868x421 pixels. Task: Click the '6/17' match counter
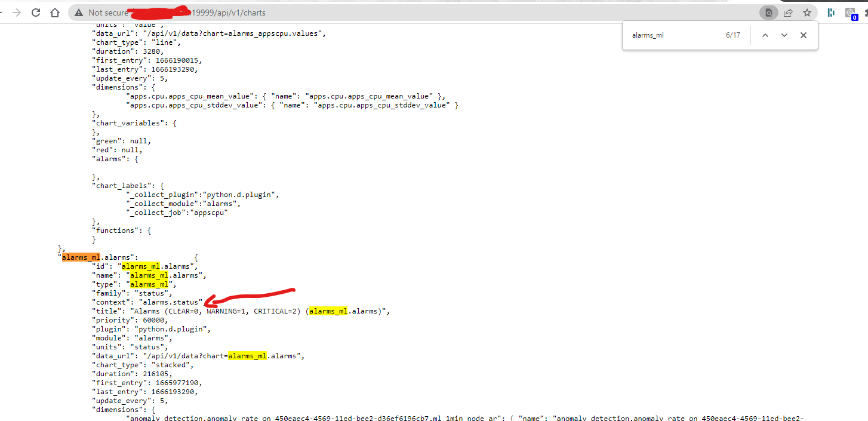(x=734, y=35)
